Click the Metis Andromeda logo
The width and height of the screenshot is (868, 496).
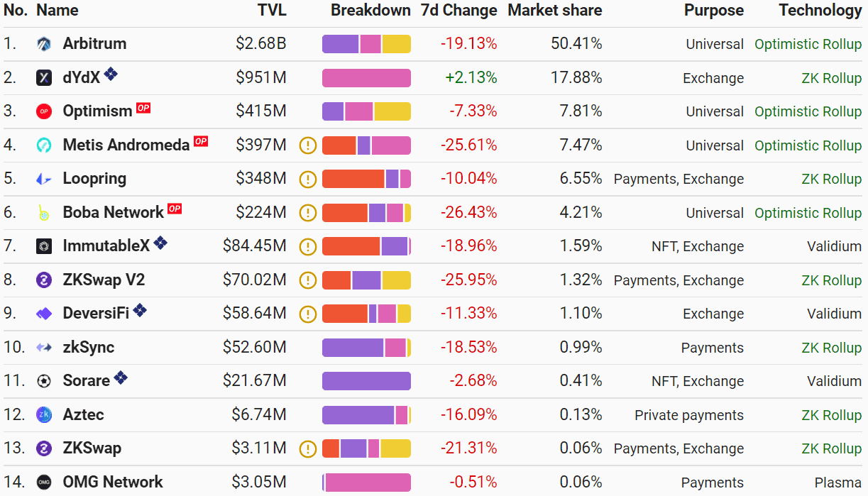43,145
